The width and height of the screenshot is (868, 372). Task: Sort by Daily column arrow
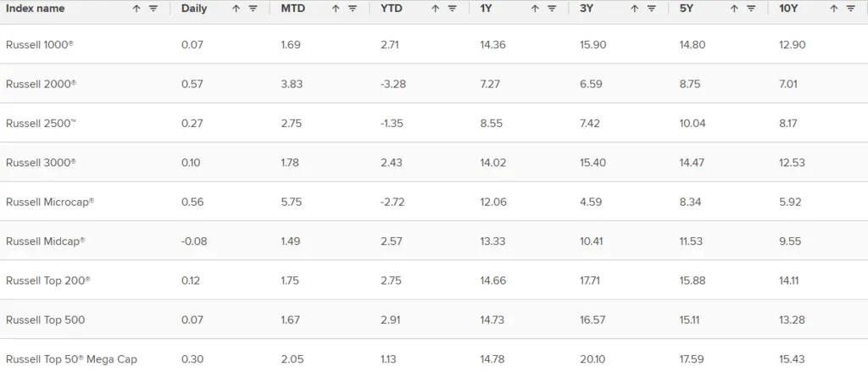236,8
